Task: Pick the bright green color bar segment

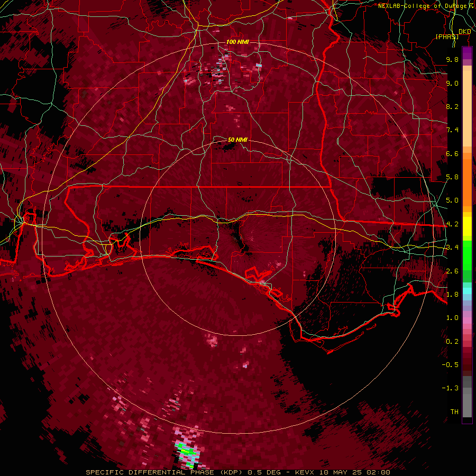Action: [x=467, y=257]
